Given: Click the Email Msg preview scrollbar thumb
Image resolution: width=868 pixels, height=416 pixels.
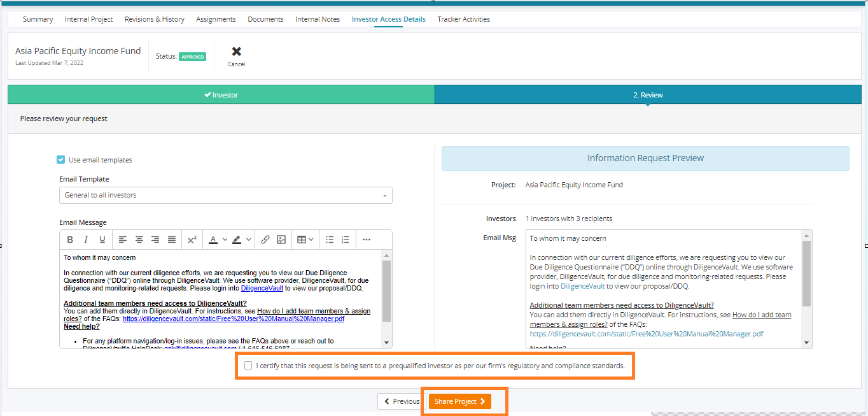Looking at the screenshot, I should (807, 273).
